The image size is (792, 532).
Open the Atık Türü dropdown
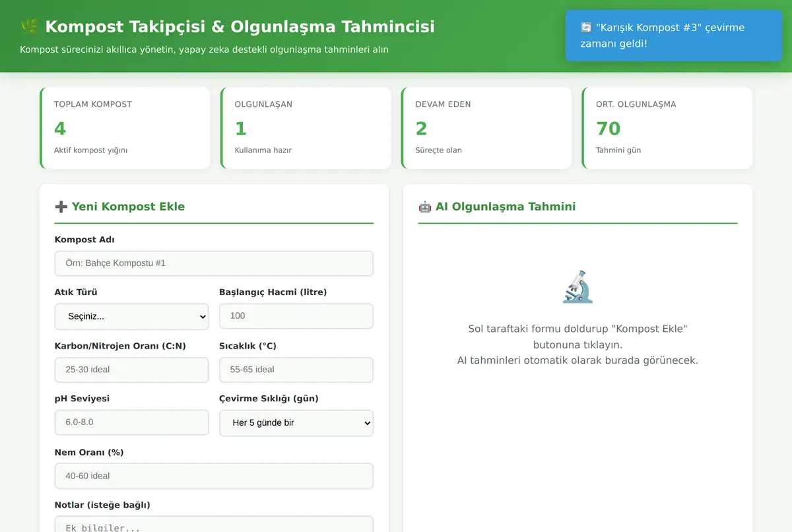point(131,317)
